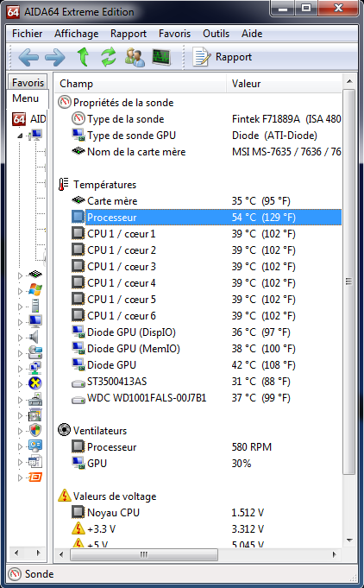
Task: Select the printer devices icon in the menu tree
Action: pyautogui.click(x=35, y=400)
